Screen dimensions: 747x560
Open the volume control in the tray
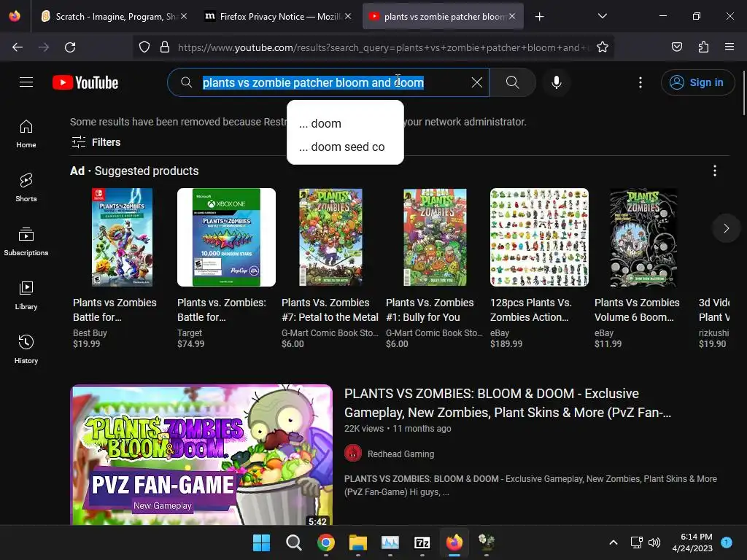coord(654,542)
